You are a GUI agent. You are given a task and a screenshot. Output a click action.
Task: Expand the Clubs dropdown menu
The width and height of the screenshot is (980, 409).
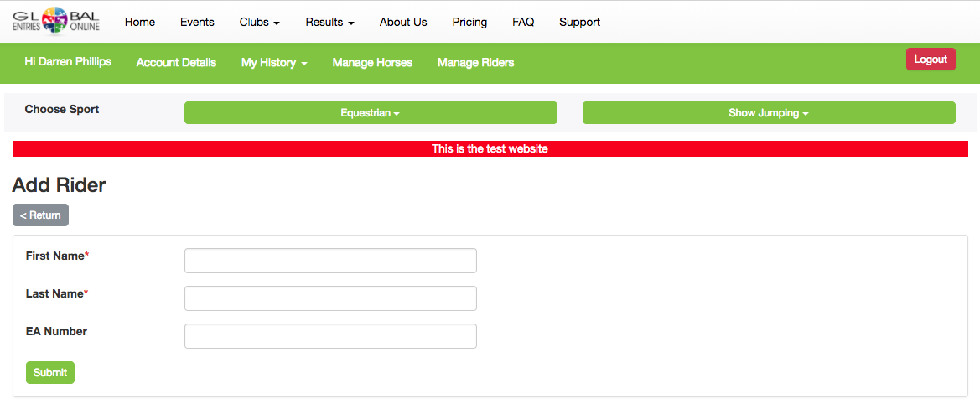[259, 23]
